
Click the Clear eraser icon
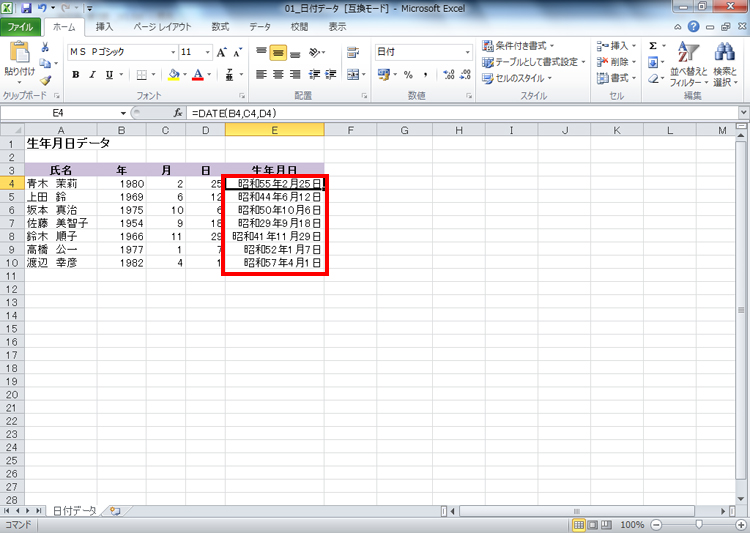coord(653,78)
